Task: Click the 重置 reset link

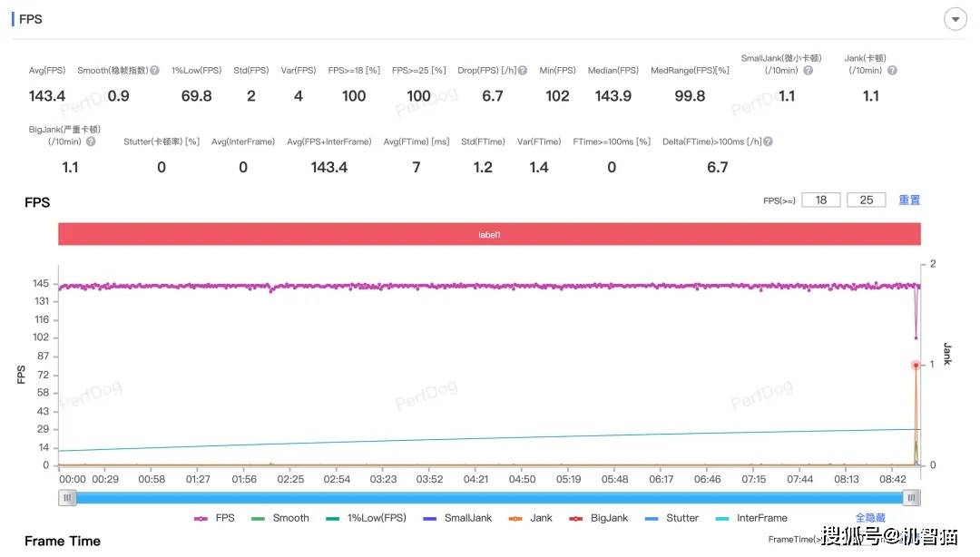Action: [x=908, y=200]
